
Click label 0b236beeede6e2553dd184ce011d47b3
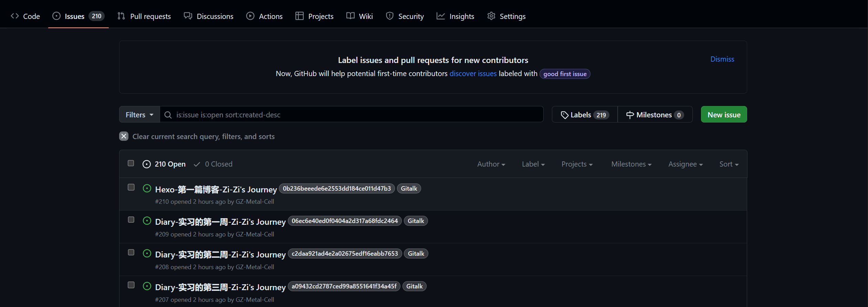pos(337,189)
